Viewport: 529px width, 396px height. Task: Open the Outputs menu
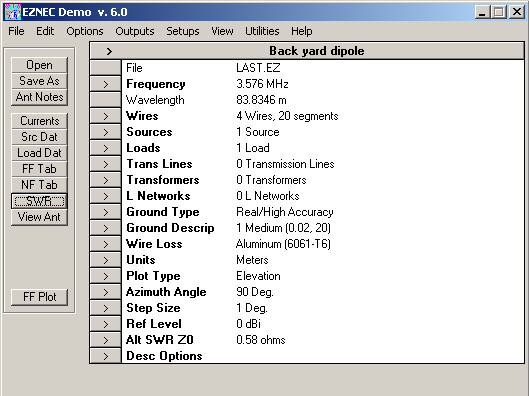click(135, 31)
